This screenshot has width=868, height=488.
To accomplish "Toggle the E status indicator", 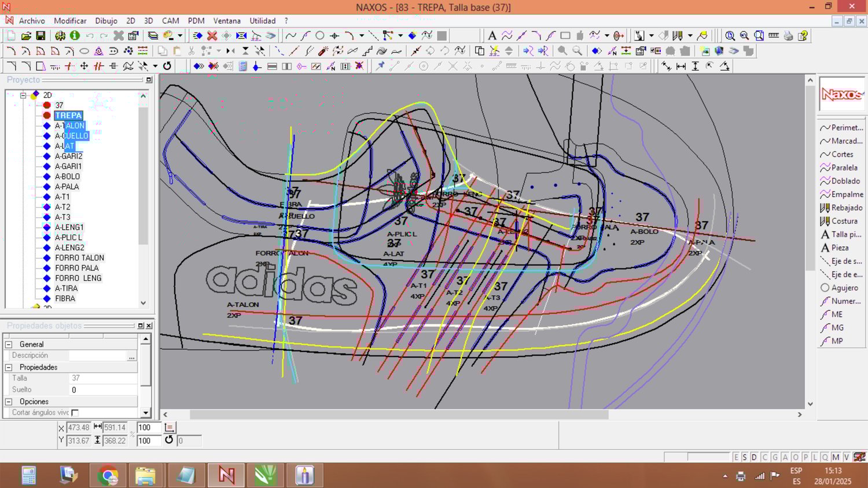I will point(736,457).
